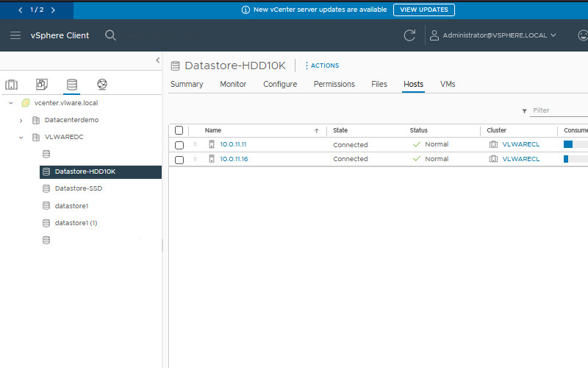Viewport: 588px width, 368px height.
Task: Switch to VMs and Templates inventory view
Action: 42,84
